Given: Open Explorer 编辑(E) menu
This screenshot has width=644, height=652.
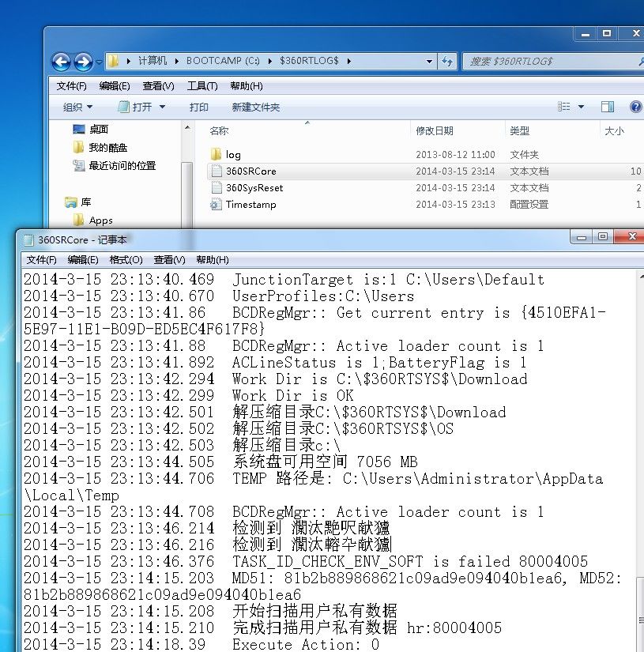Looking at the screenshot, I should tap(115, 86).
